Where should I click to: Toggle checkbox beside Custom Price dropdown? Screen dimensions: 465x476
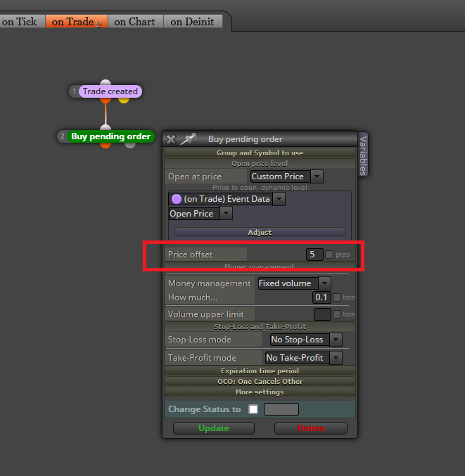coord(329,176)
